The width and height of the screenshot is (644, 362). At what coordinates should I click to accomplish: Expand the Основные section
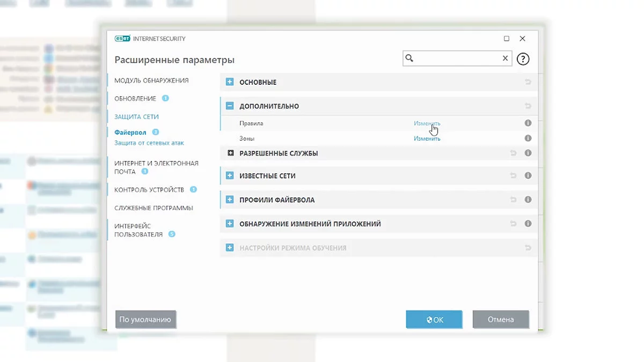pos(230,82)
